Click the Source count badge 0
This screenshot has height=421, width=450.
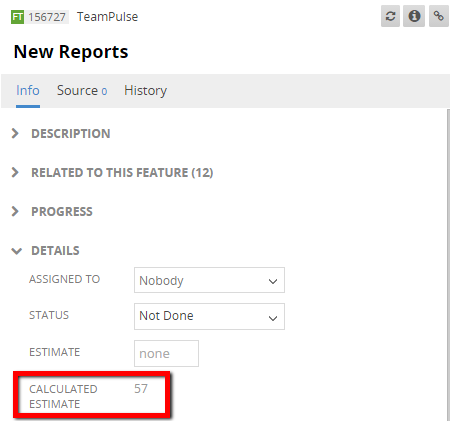pyautogui.click(x=104, y=92)
